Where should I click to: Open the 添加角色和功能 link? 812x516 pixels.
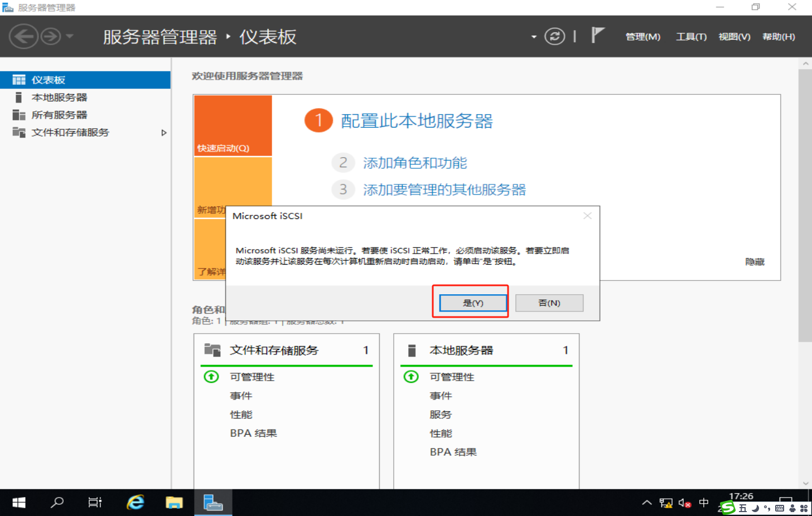point(415,163)
